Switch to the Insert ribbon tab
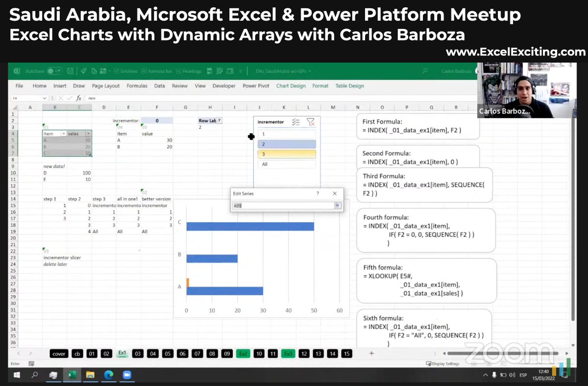This screenshot has height=386, width=588. coord(60,86)
